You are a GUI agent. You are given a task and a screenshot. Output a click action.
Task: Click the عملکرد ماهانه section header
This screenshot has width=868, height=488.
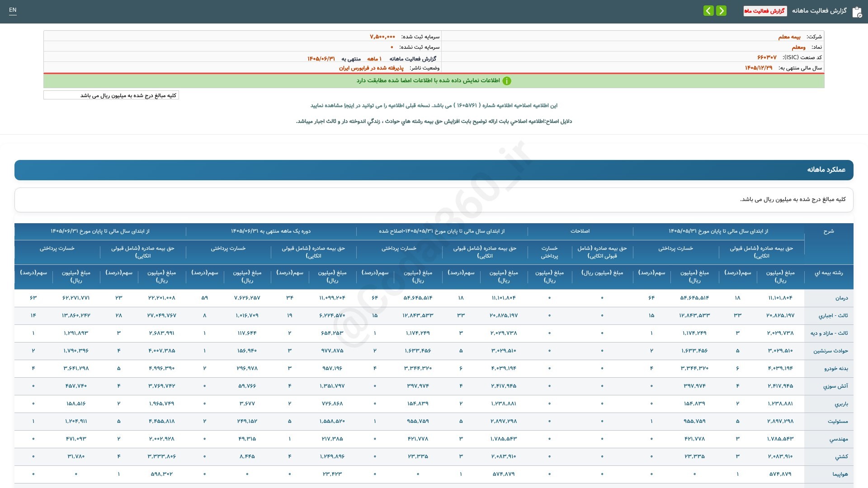[434, 170]
